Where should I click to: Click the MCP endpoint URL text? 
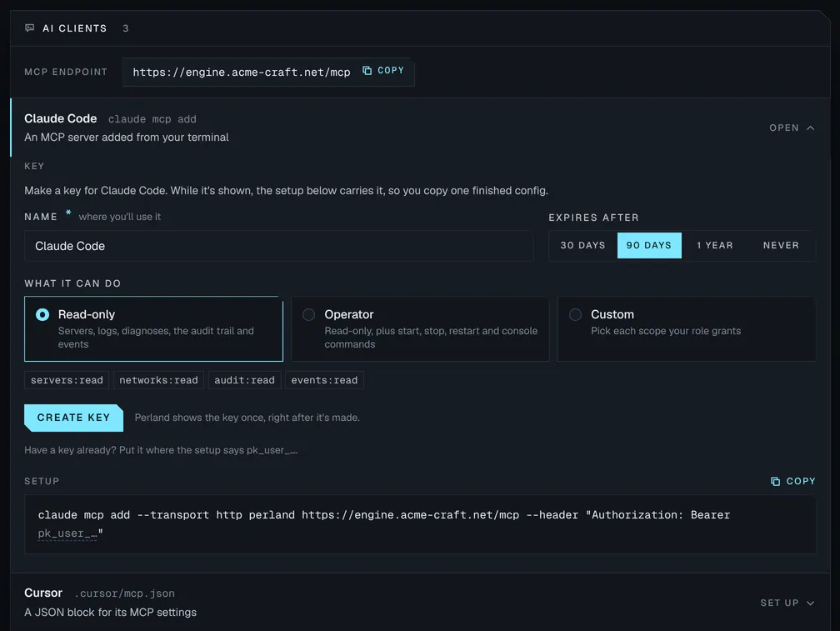(242, 72)
